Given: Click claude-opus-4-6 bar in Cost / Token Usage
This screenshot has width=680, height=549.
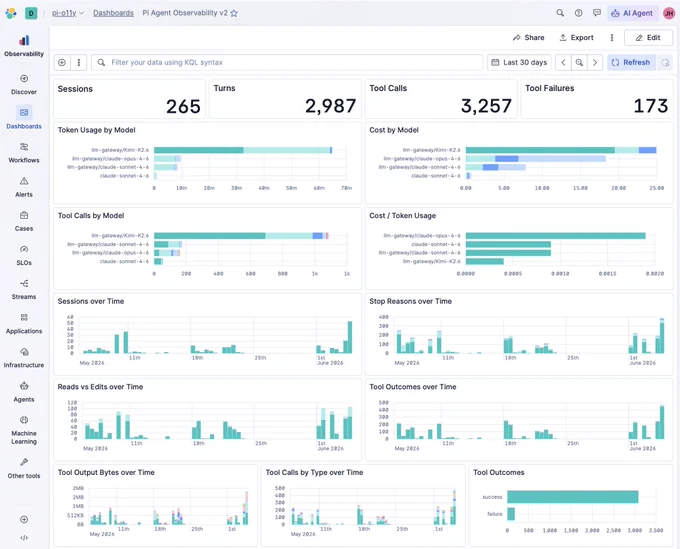Looking at the screenshot, I should pyautogui.click(x=556, y=236).
